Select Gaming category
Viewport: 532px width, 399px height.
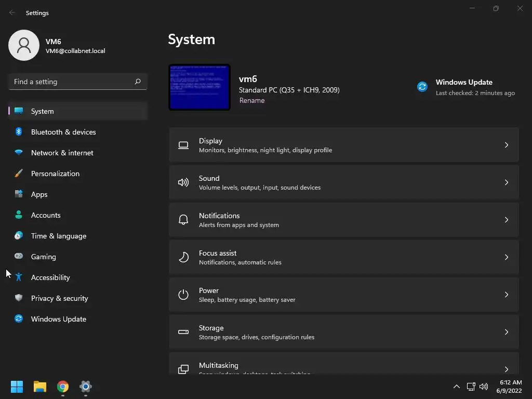[x=78, y=257]
